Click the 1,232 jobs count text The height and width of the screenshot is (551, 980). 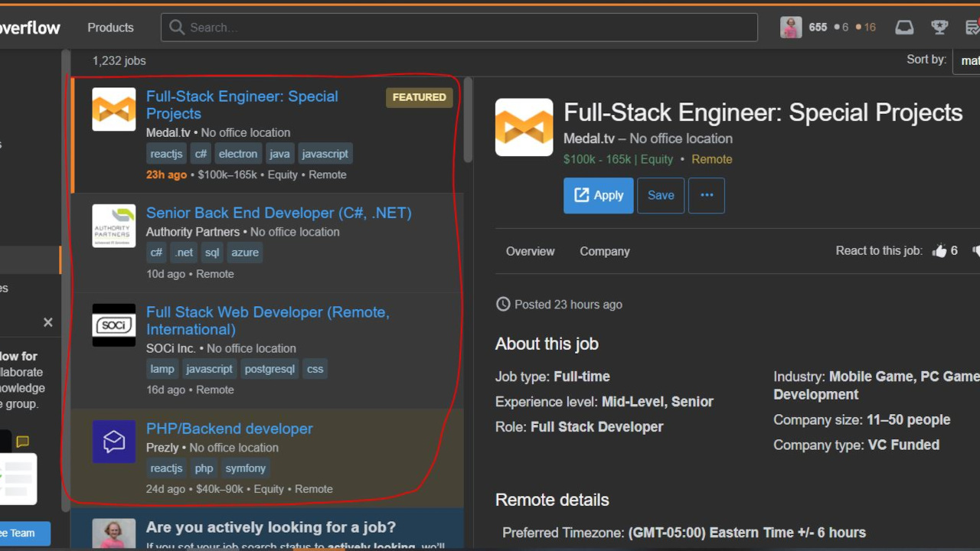[119, 60]
